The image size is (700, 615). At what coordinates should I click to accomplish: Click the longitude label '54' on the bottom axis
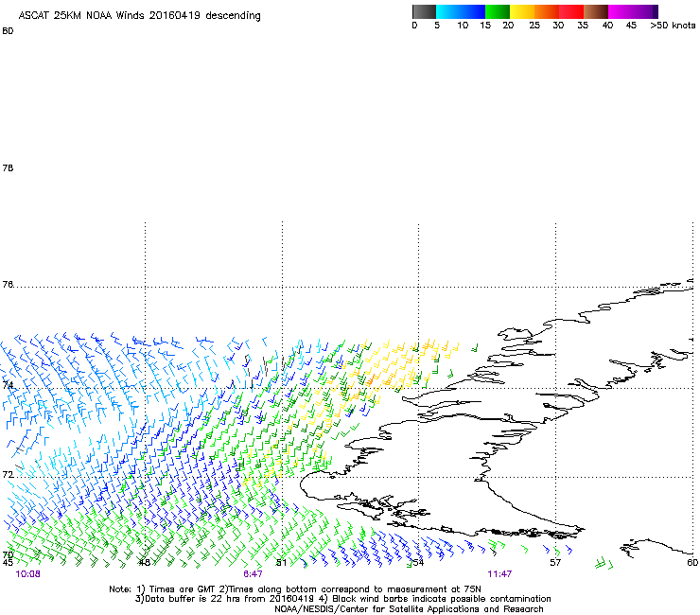418,562
